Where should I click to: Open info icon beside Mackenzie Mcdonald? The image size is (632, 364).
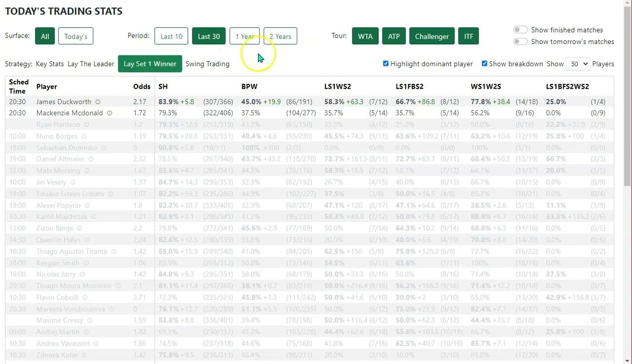[110, 113]
